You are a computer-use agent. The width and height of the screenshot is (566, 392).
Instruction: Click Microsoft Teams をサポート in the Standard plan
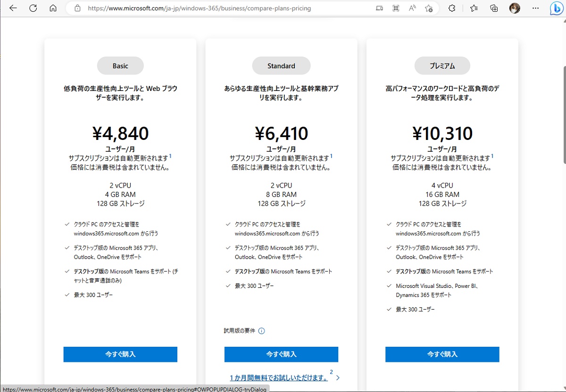tap(283, 271)
